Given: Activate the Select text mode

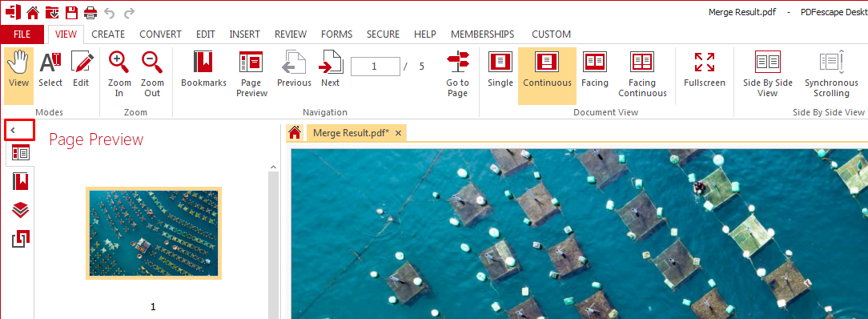Looking at the screenshot, I should (50, 69).
